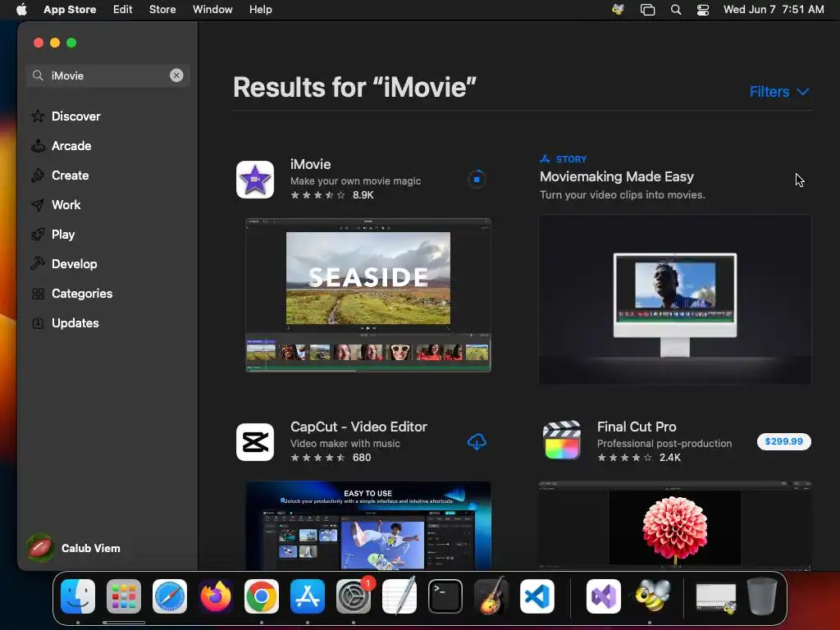Viewport: 840px width, 630px height.
Task: Select the Work category in sidebar
Action: [x=66, y=204]
